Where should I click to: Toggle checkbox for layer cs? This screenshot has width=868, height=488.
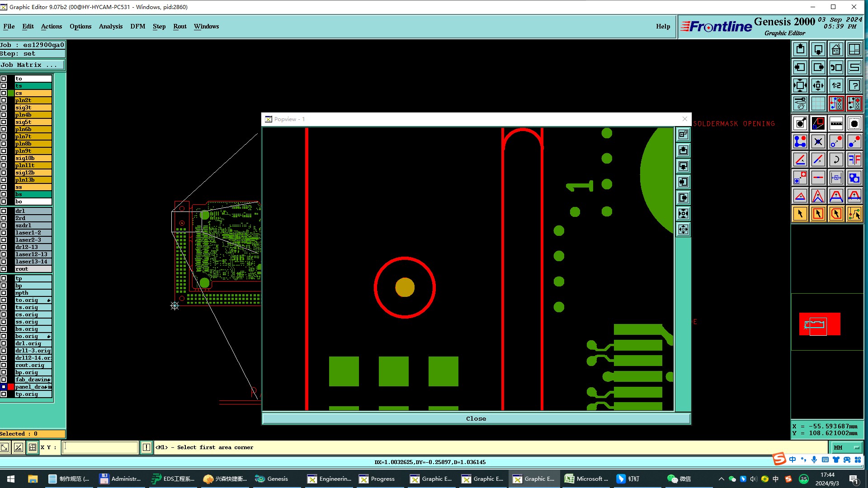[4, 93]
